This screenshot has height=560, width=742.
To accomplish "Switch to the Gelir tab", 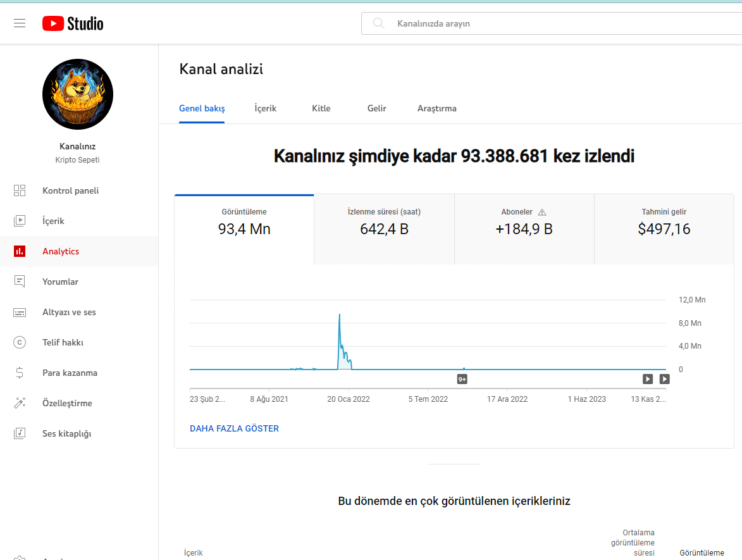I will click(376, 108).
